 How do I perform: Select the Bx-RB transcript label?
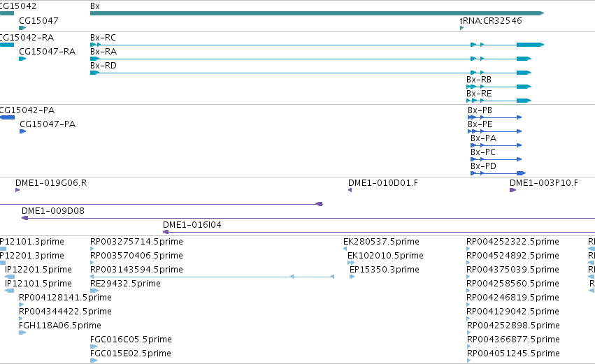(x=479, y=80)
